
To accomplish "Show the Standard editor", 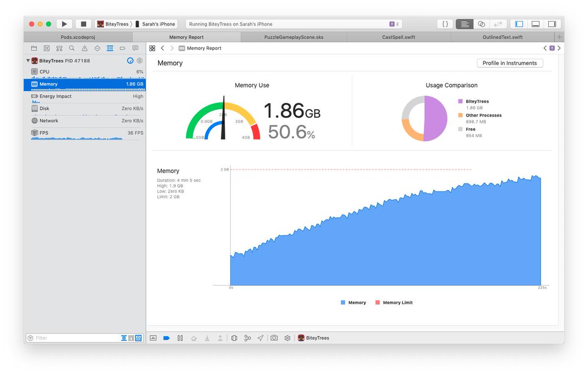I will pos(465,24).
